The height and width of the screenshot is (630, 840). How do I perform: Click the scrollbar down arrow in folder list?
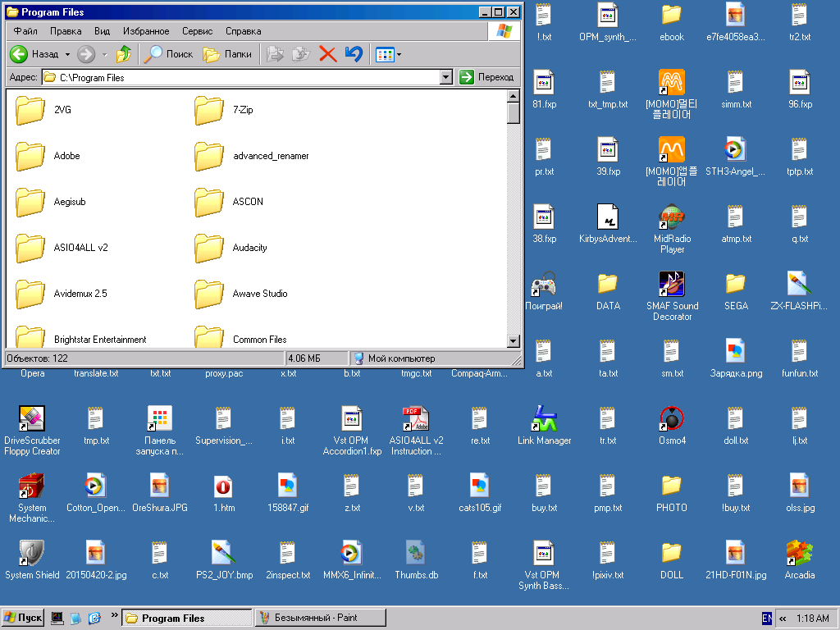click(x=514, y=341)
